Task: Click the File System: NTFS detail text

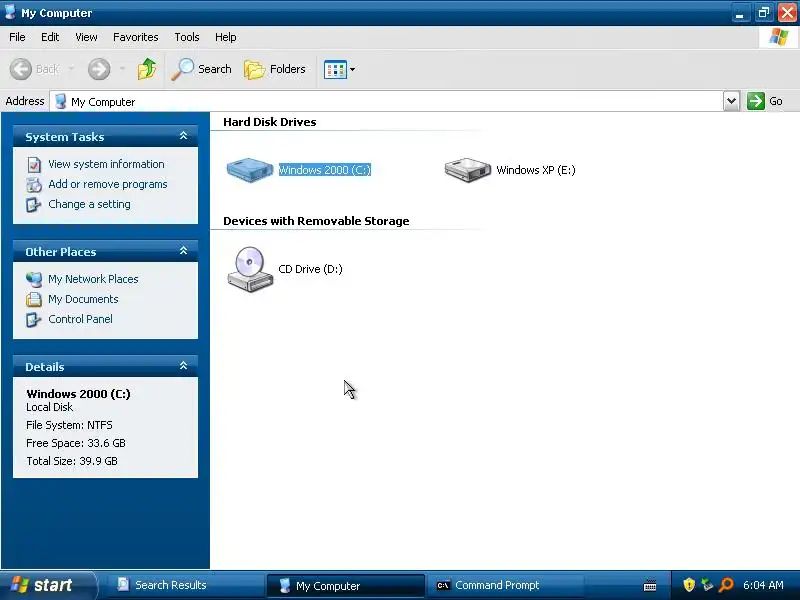Action: [x=69, y=425]
